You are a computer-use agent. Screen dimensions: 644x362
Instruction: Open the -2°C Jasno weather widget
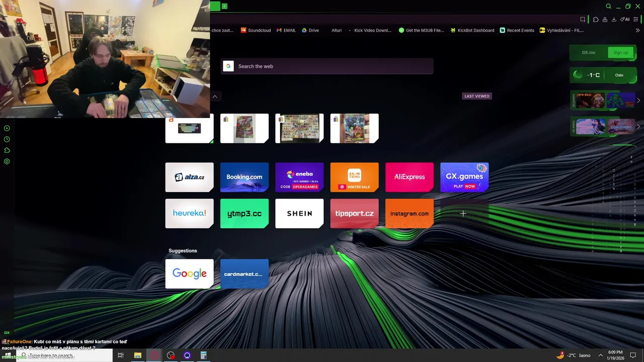(x=574, y=355)
